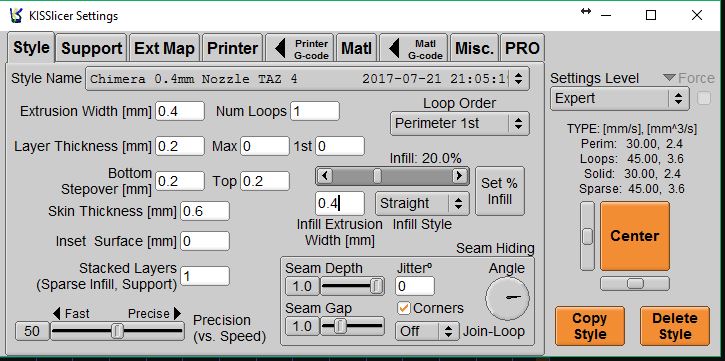
Task: Open the Printer tab
Action: [x=233, y=48]
